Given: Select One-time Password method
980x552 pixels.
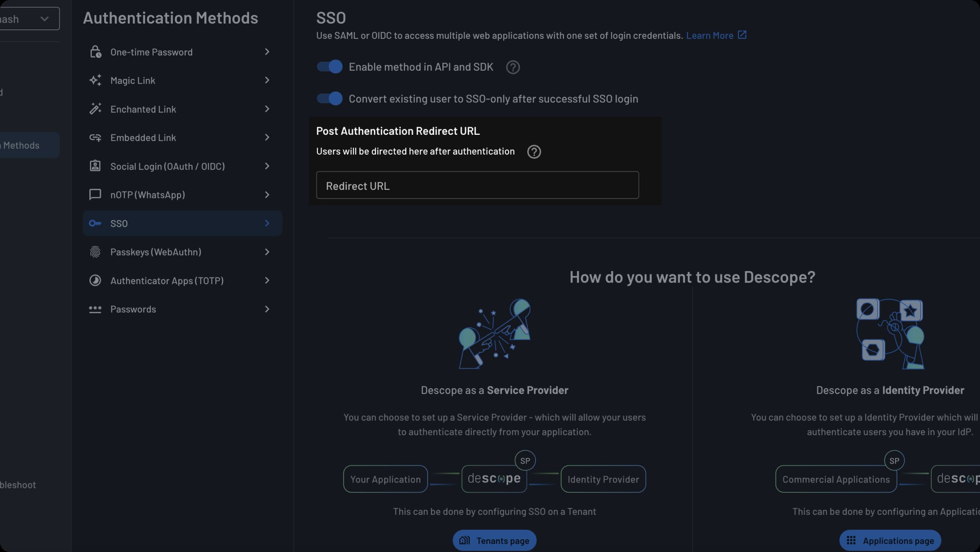Looking at the screenshot, I should point(182,52).
